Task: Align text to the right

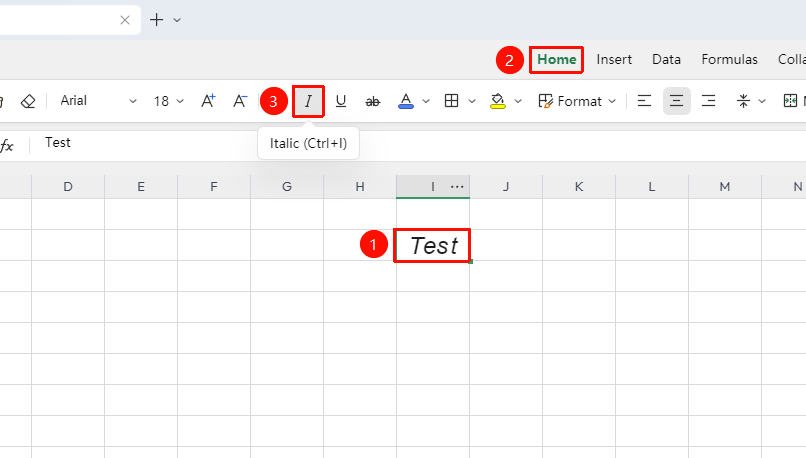Action: [708, 101]
